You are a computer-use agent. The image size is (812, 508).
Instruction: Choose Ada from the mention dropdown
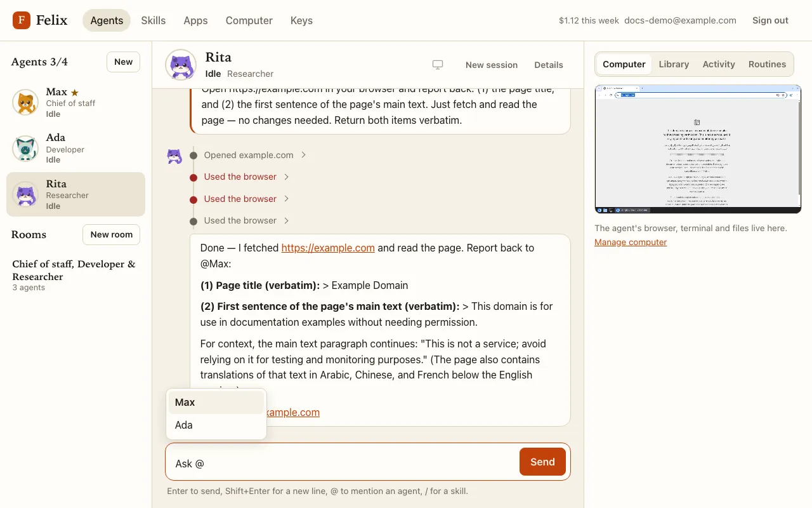coord(216,425)
